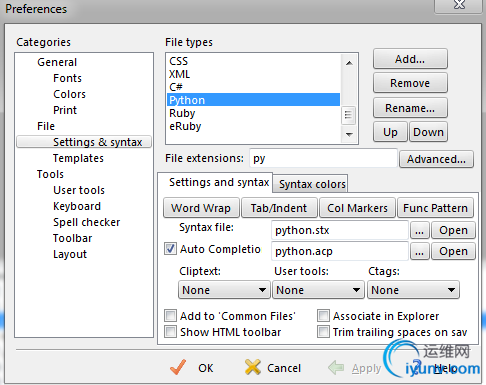Screen dimensions: 486x385
Task: Click the Apply button with arrow icon
Action: coord(355,368)
